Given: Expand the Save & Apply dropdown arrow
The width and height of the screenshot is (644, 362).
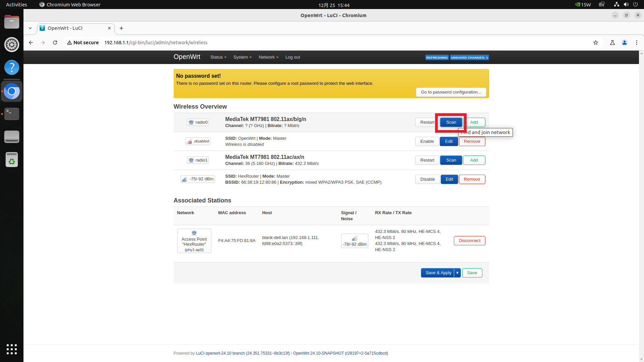Looking at the screenshot, I should coord(457,273).
